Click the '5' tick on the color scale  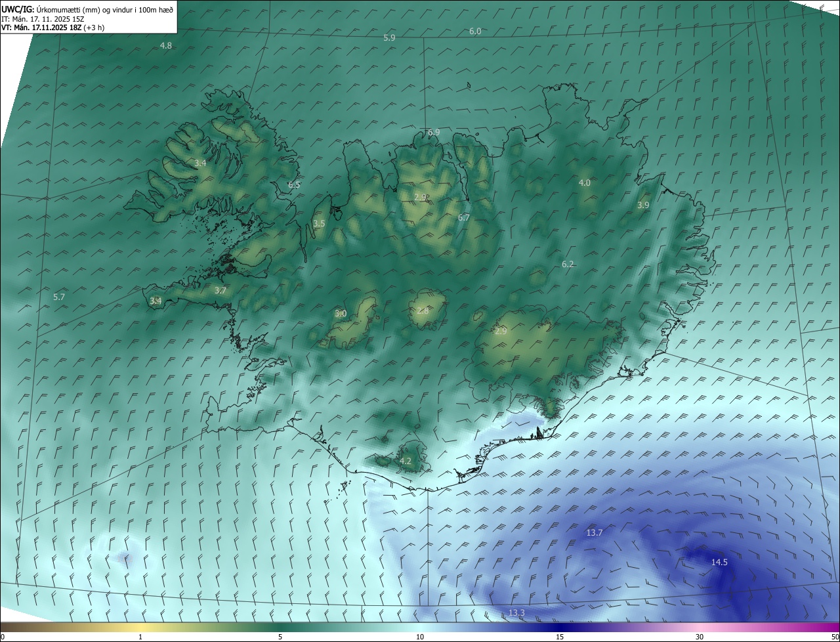[x=280, y=637]
